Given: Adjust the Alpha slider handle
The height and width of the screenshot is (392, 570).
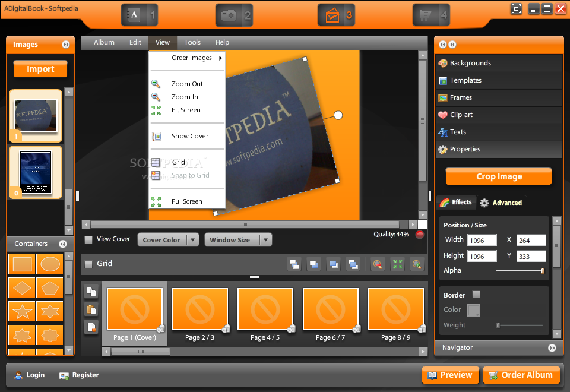Looking at the screenshot, I should (542, 271).
